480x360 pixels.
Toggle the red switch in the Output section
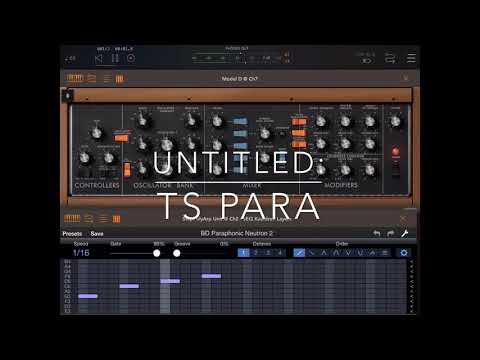396,152
